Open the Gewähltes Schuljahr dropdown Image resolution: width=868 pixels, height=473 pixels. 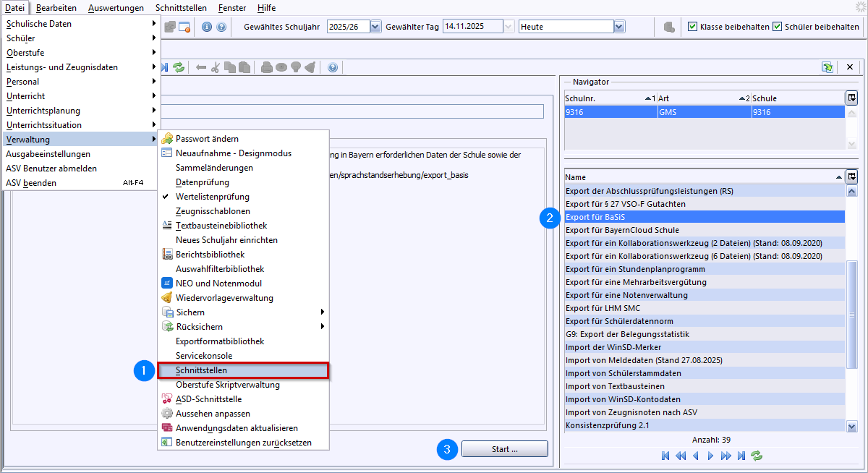coord(375,27)
